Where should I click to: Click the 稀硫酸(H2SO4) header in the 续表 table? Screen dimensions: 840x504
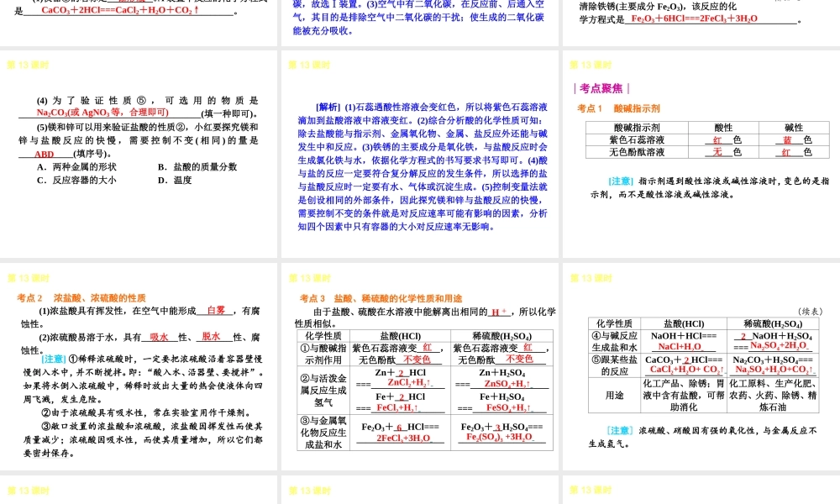pos(773,323)
